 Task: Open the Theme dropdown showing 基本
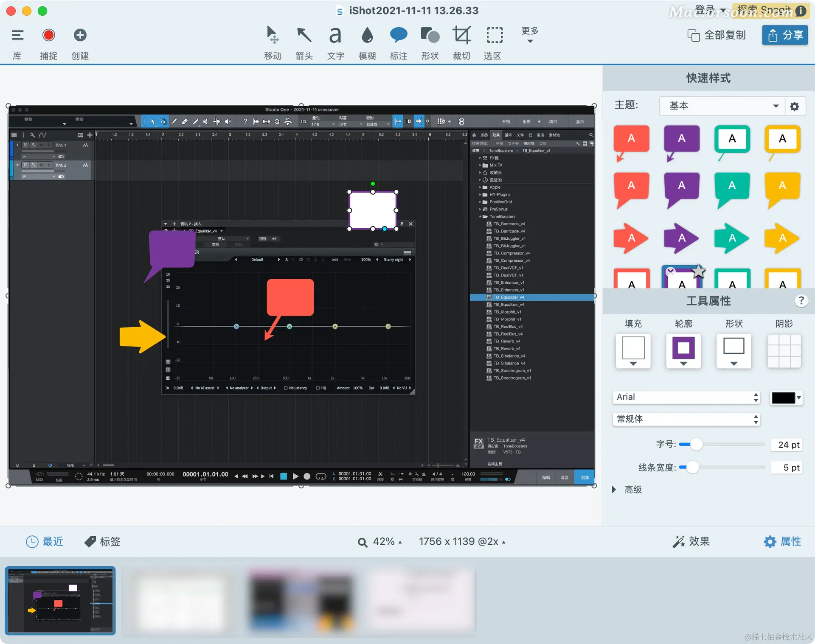tap(721, 106)
